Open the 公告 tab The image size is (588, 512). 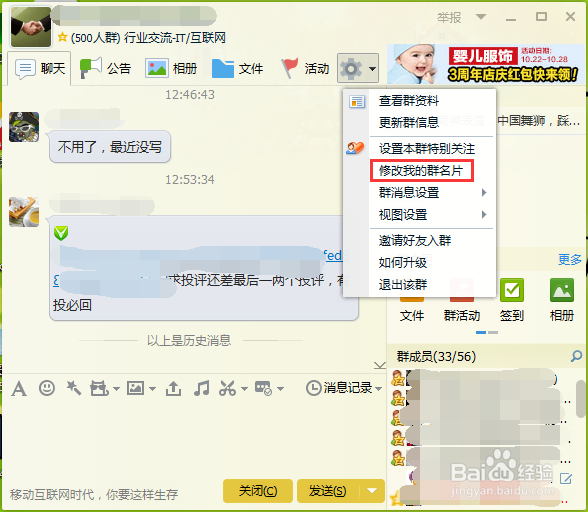coord(105,69)
